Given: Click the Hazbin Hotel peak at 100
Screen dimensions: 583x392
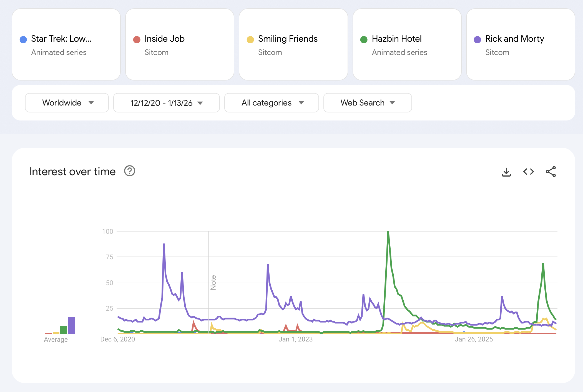Looking at the screenshot, I should pos(388,232).
